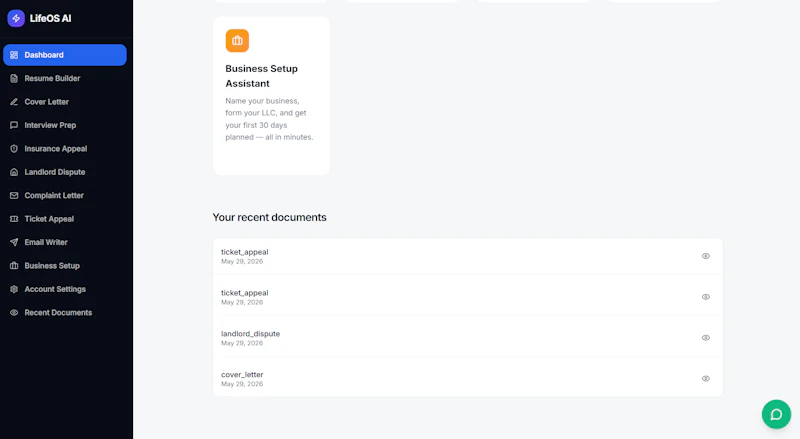Select Insurance Appeal in the sidebar
The image size is (800, 439).
(x=65, y=149)
